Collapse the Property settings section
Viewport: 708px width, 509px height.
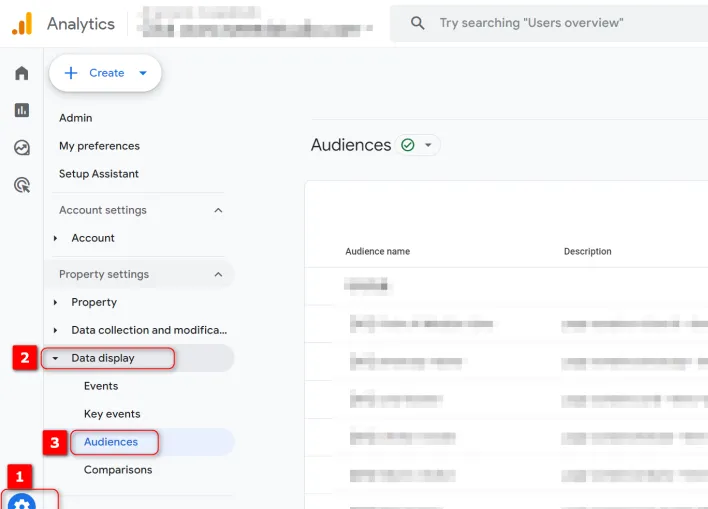(218, 274)
